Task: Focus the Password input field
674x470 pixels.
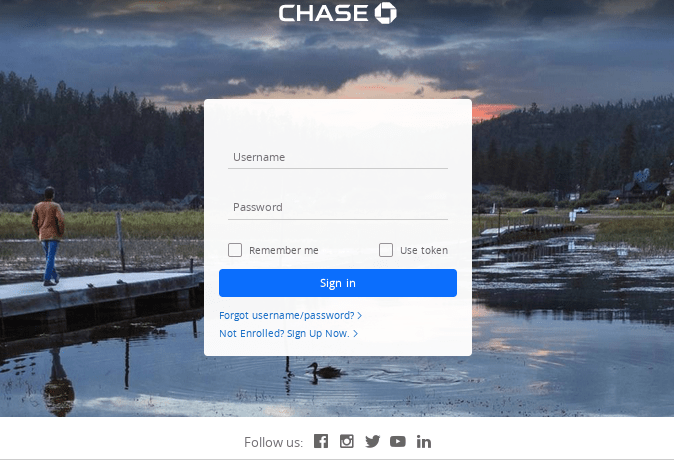Action: (x=338, y=208)
